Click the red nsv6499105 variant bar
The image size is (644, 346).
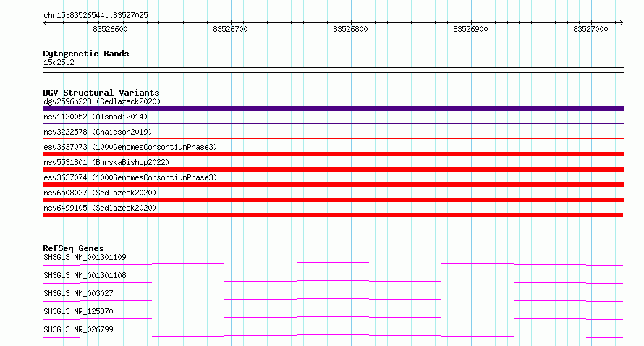(x=333, y=215)
